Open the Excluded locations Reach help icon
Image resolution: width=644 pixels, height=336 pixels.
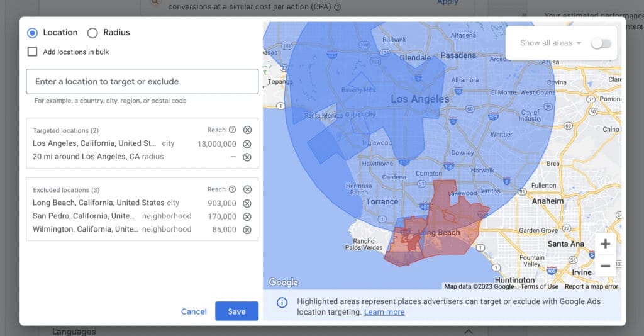point(233,189)
